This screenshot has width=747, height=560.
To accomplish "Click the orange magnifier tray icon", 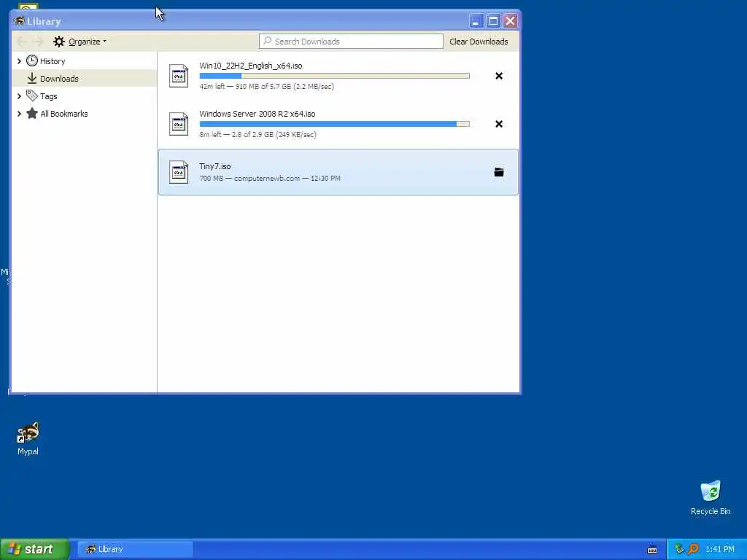I will click(x=693, y=549).
